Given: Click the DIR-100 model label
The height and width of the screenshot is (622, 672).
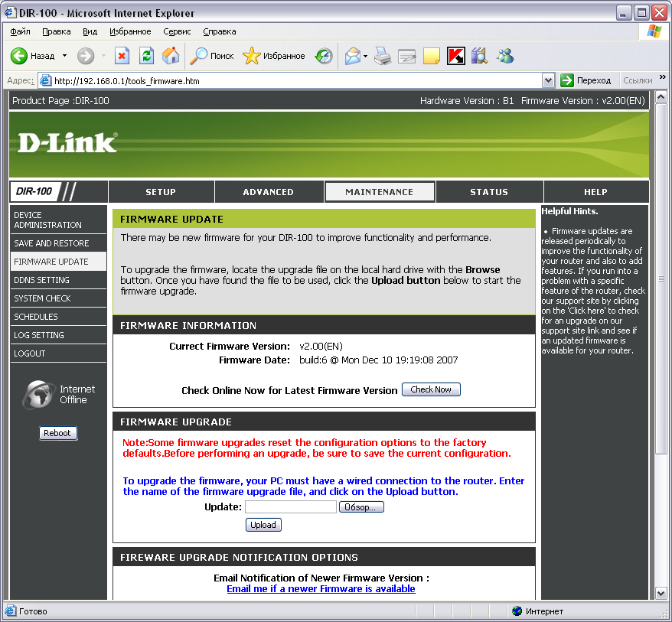Looking at the screenshot, I should [34, 191].
